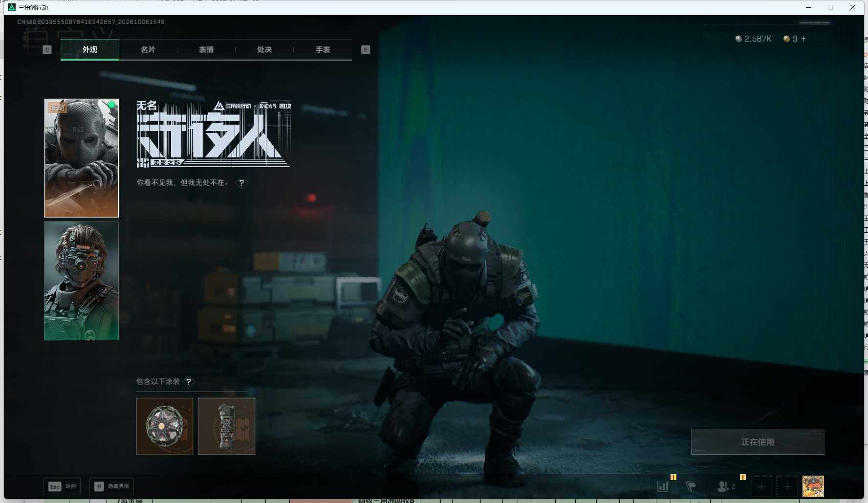868x503 pixels.
Task: Select the masked 守夜人 skin thumbnail
Action: (x=82, y=158)
